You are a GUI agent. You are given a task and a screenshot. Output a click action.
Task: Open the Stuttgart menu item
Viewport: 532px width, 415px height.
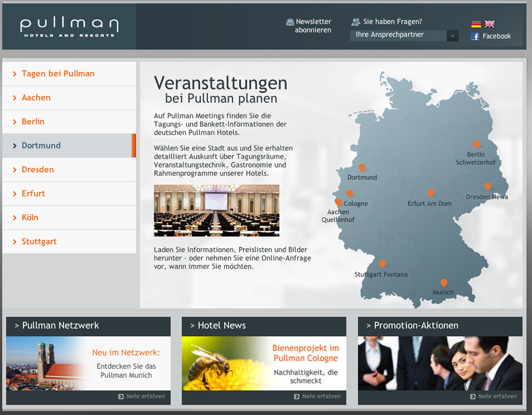(x=69, y=242)
